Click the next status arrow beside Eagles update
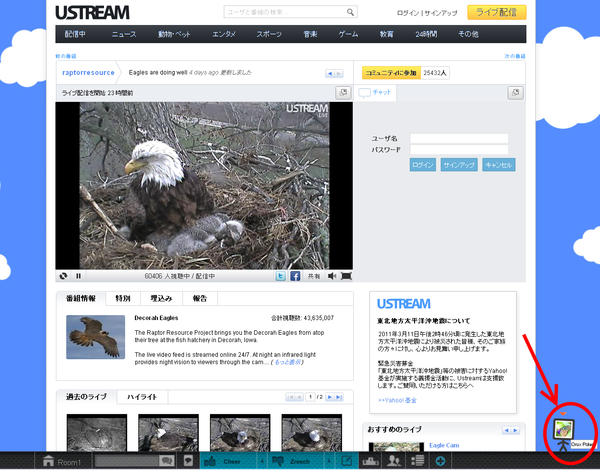This screenshot has height=470, width=600. click(x=339, y=73)
